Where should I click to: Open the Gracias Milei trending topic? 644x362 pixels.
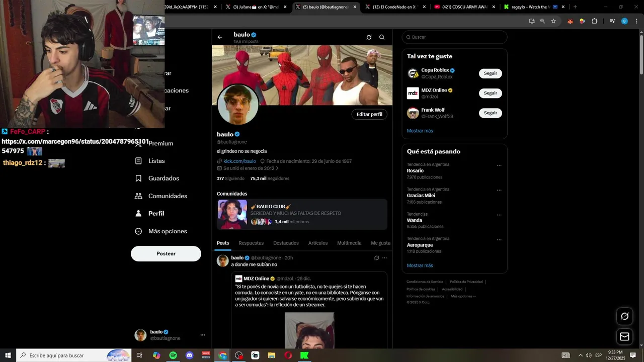[x=421, y=196]
